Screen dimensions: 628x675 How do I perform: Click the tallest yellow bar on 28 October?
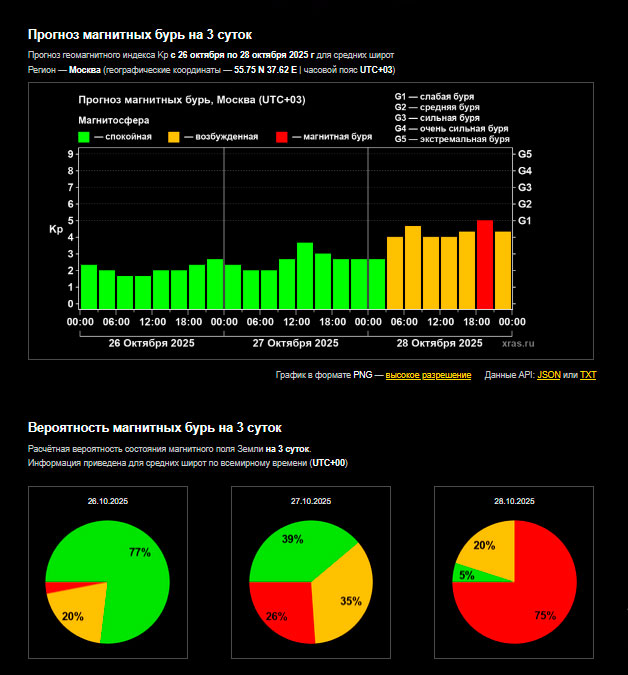pyautogui.click(x=413, y=268)
